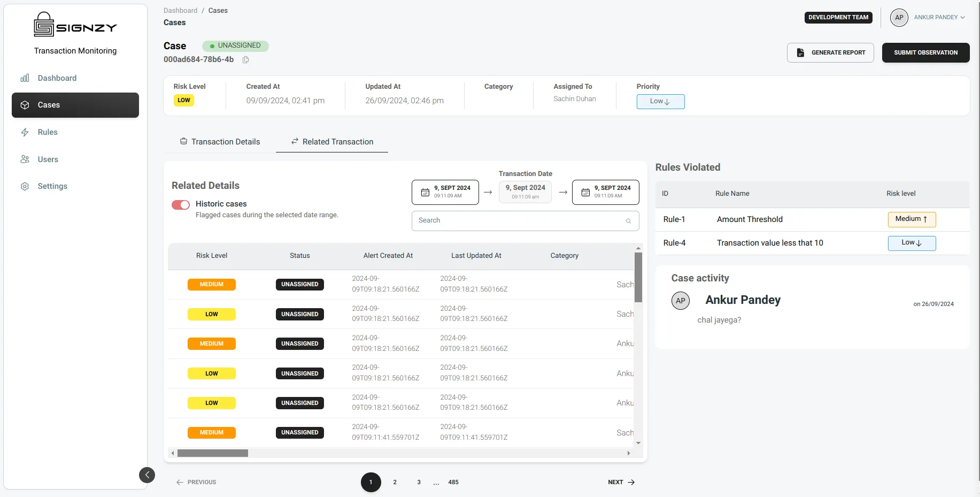The image size is (980, 497).
Task: Click the Development Team badge
Action: click(x=838, y=18)
